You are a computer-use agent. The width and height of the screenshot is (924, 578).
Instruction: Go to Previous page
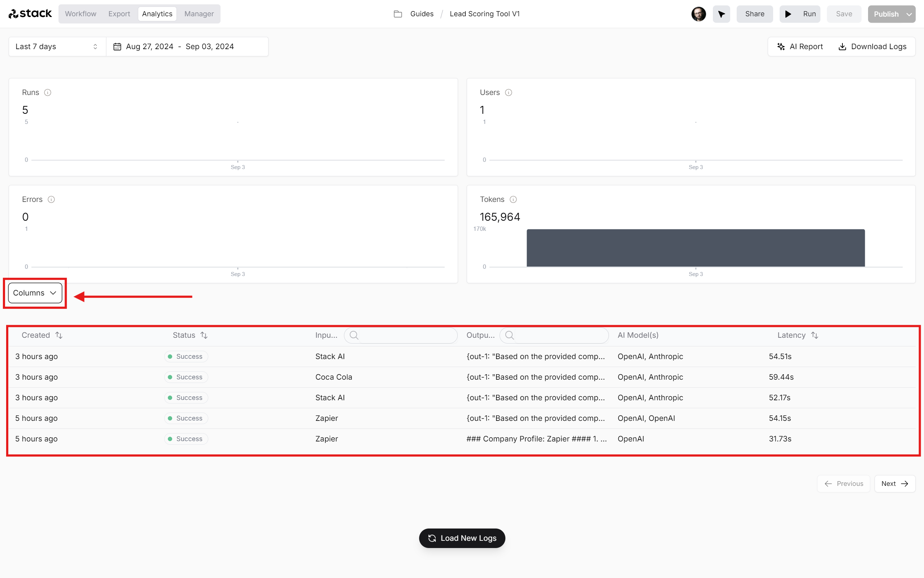[x=844, y=484]
